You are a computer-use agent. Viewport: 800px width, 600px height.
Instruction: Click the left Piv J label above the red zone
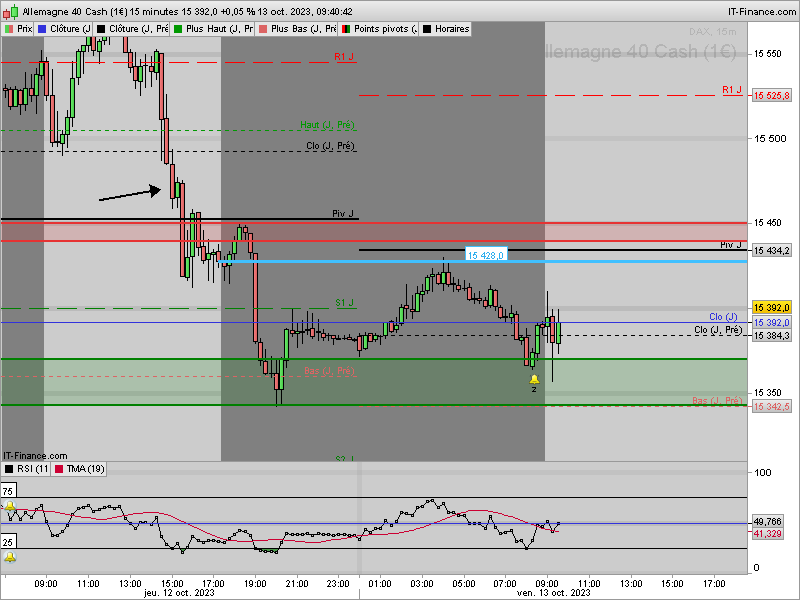(x=343, y=213)
